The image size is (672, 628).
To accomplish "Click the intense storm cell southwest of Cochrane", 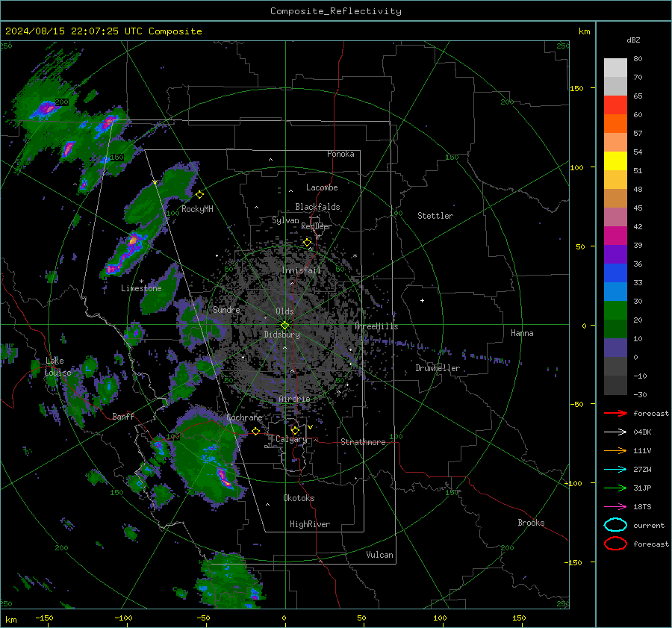I will point(223,476).
